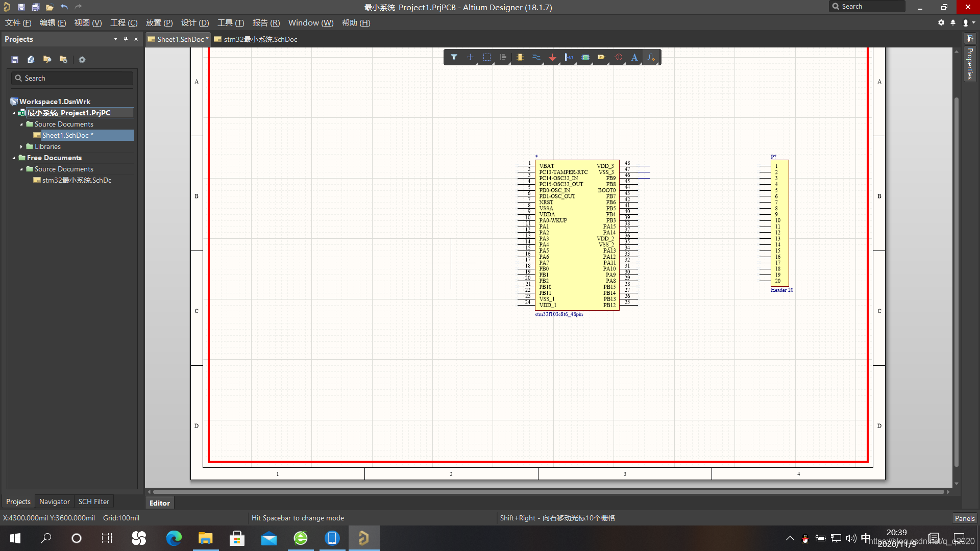Open the 视图 (V) menu
The height and width of the screenshot is (551, 980).
click(x=88, y=23)
